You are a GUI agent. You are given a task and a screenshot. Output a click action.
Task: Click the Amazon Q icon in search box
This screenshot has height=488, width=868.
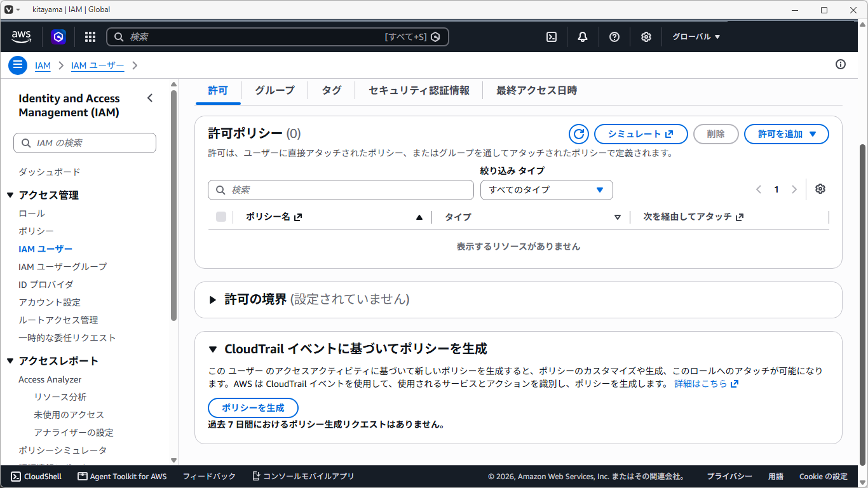coord(435,37)
